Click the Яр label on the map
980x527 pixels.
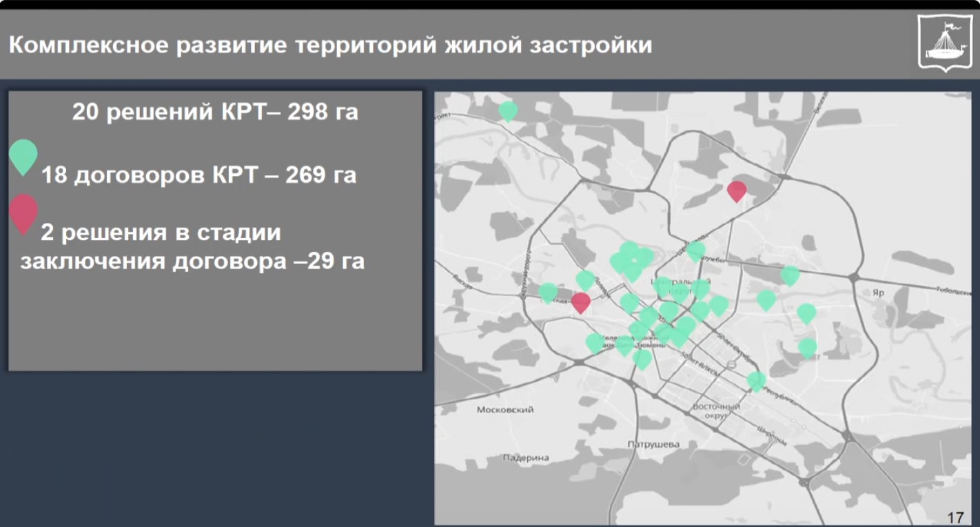pos(877,292)
